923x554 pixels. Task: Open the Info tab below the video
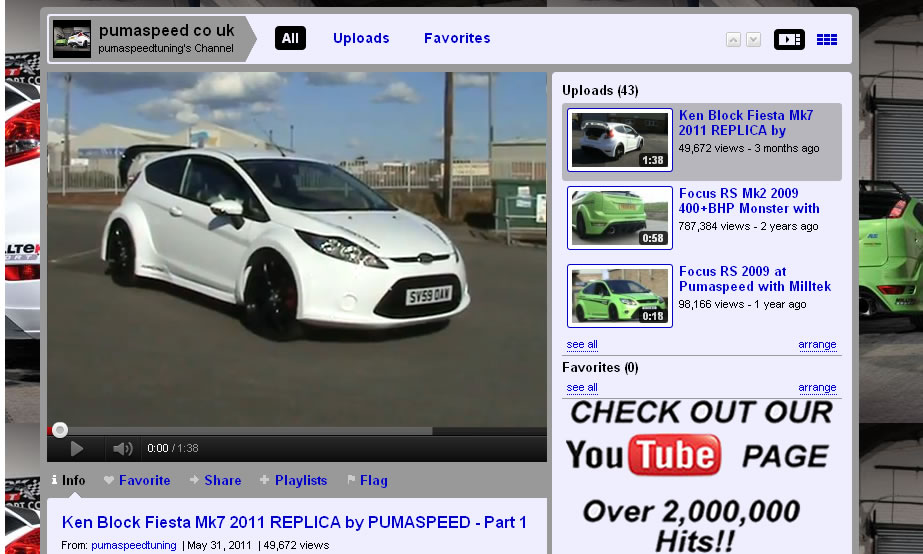point(68,480)
